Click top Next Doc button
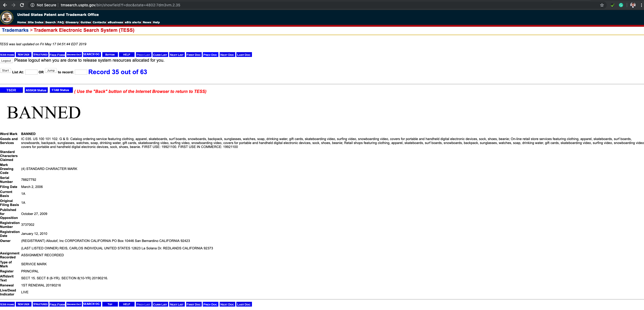The image size is (644, 310). point(227,55)
